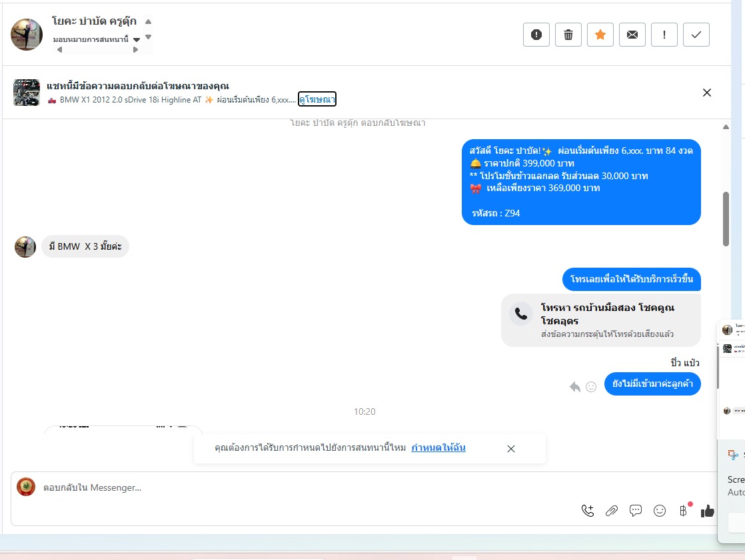The width and height of the screenshot is (745, 560).
Task: Mark conversation done with checkmark button
Action: pos(696,35)
